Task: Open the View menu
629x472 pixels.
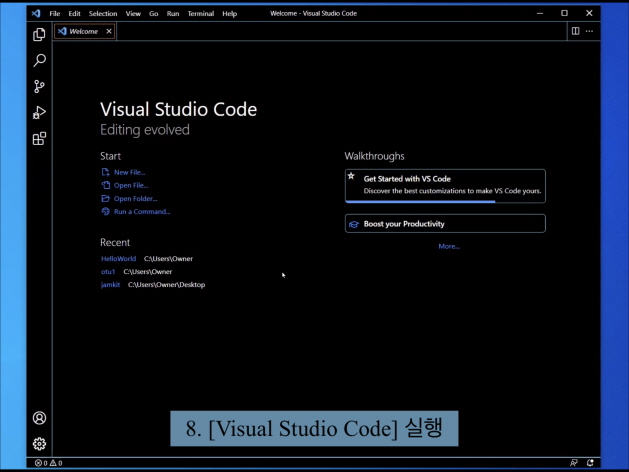Action: [x=133, y=14]
